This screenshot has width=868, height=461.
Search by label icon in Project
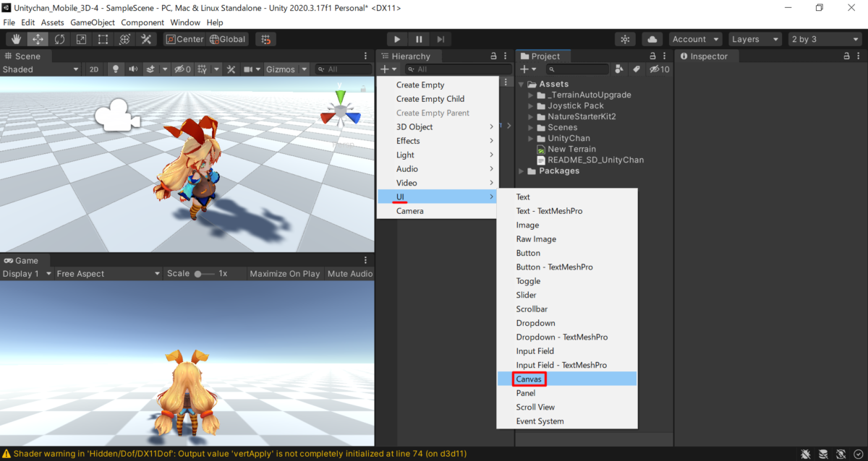pyautogui.click(x=636, y=69)
